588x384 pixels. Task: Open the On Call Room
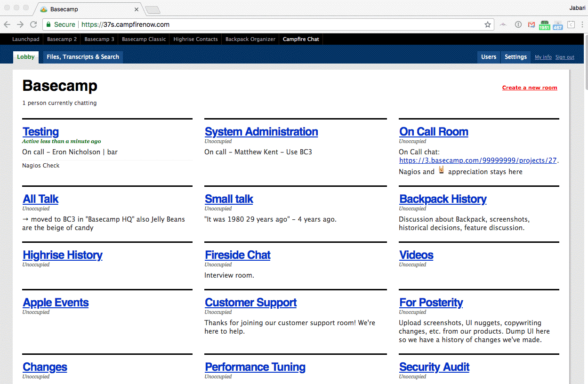[434, 132]
